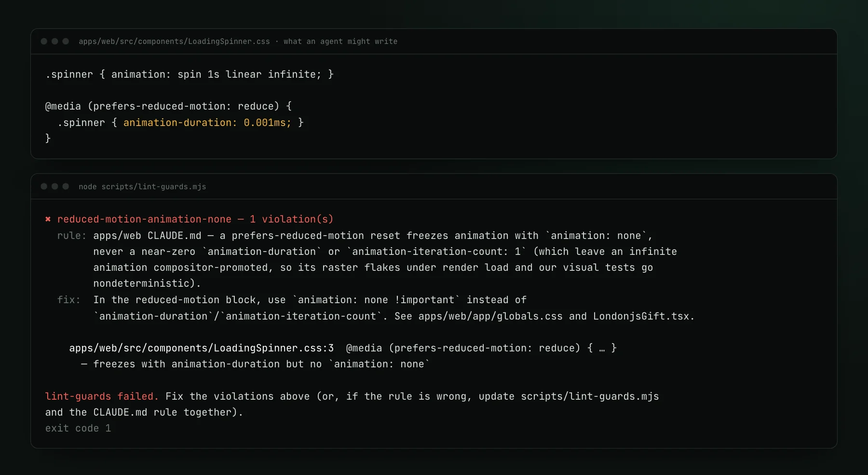The width and height of the screenshot is (868, 475).
Task: Click first window dot in lint-guards terminal
Action: point(44,186)
